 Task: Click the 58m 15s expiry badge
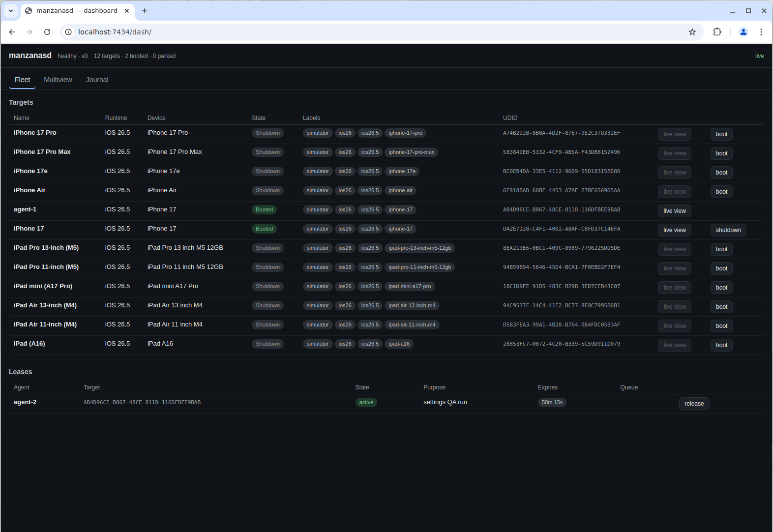coord(552,403)
